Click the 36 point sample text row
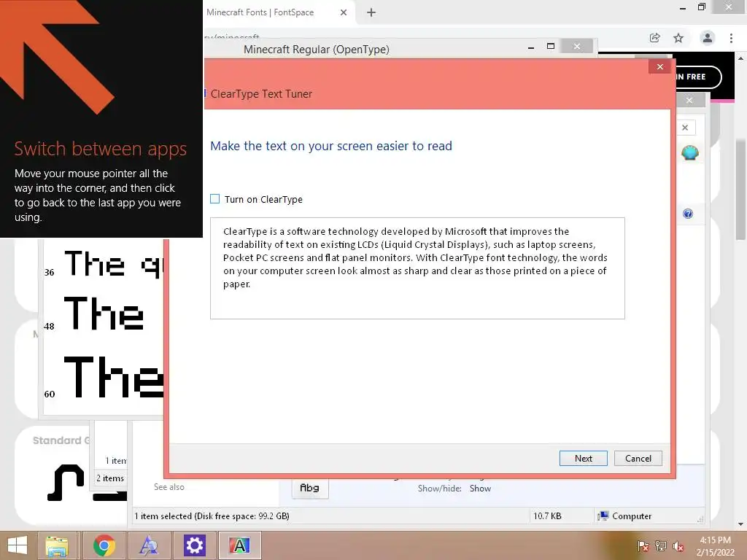This screenshot has height=560, width=747. (104, 263)
